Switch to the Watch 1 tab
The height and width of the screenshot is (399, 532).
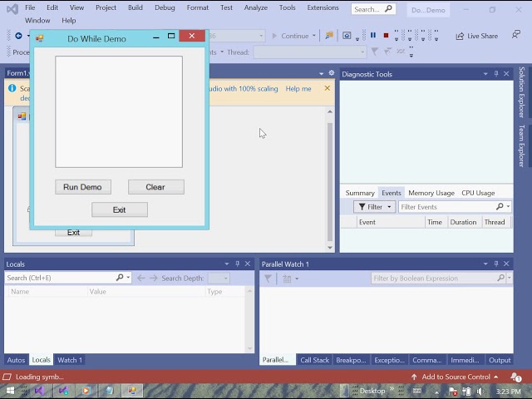pos(70,360)
